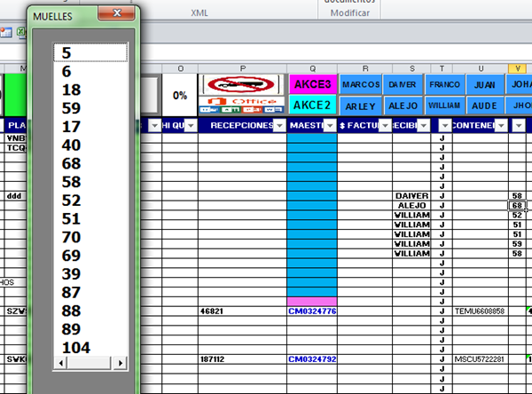This screenshot has height=394, width=532.
Task: Open the column V filter dropdown
Action: pos(519,126)
